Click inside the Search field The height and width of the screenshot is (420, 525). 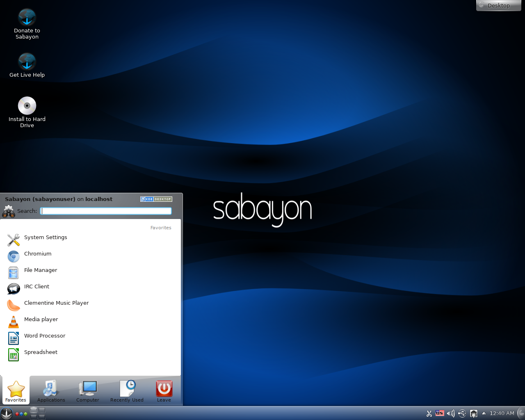(106, 211)
